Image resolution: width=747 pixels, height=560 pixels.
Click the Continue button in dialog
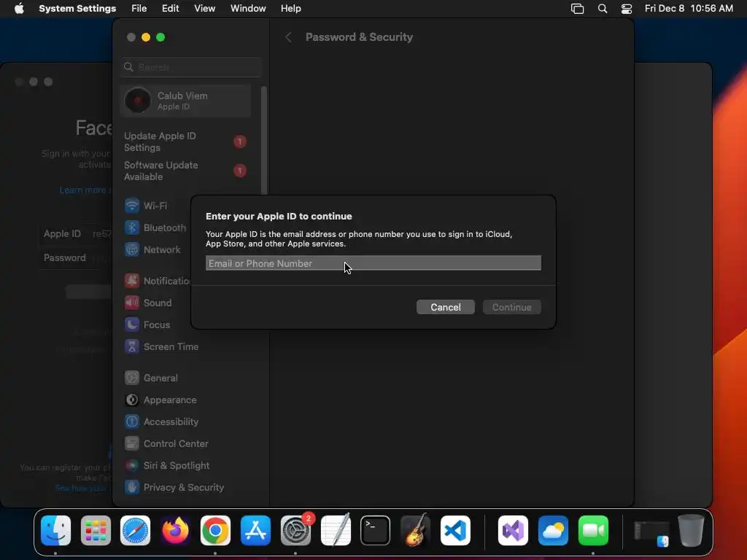click(511, 307)
